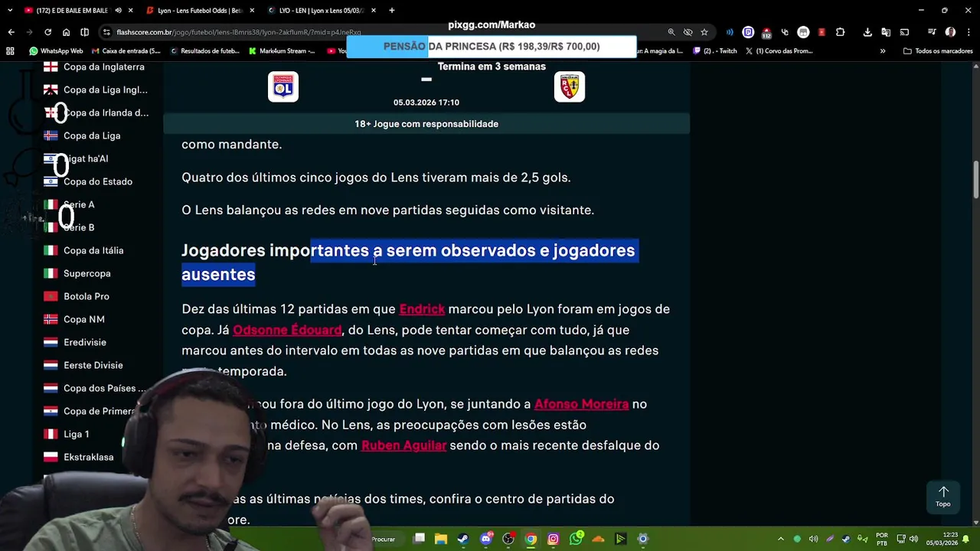Close the Lyon - Lens Futebol Odds tab

[252, 11]
